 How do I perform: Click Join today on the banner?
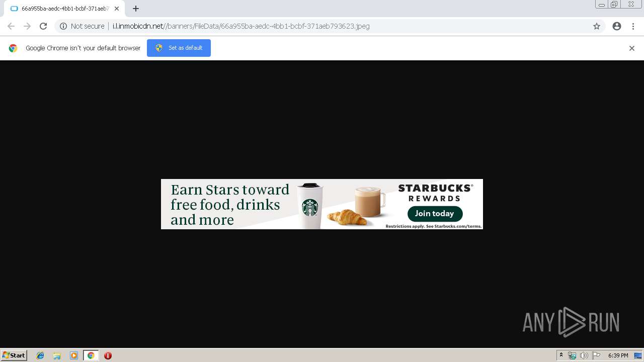[435, 214]
